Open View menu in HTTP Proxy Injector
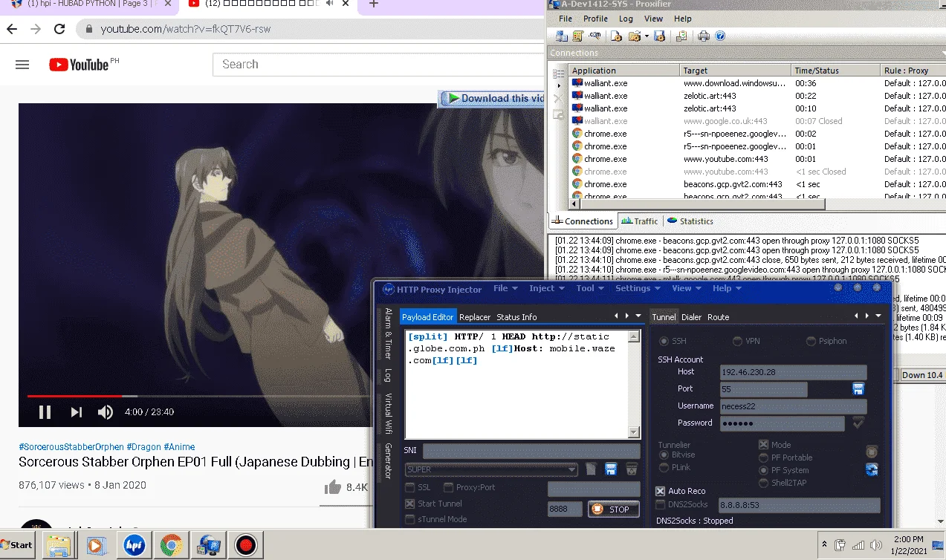Image resolution: width=946 pixels, height=560 pixels. tap(687, 288)
